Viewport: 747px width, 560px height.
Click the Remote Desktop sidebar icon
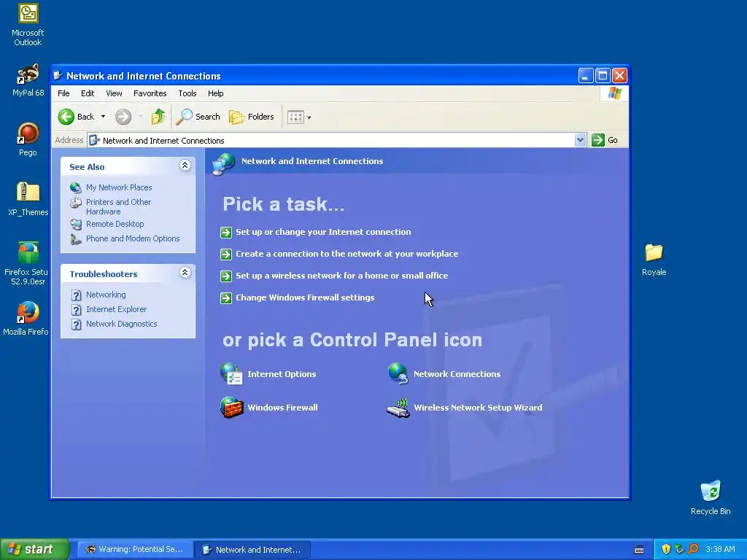click(76, 225)
